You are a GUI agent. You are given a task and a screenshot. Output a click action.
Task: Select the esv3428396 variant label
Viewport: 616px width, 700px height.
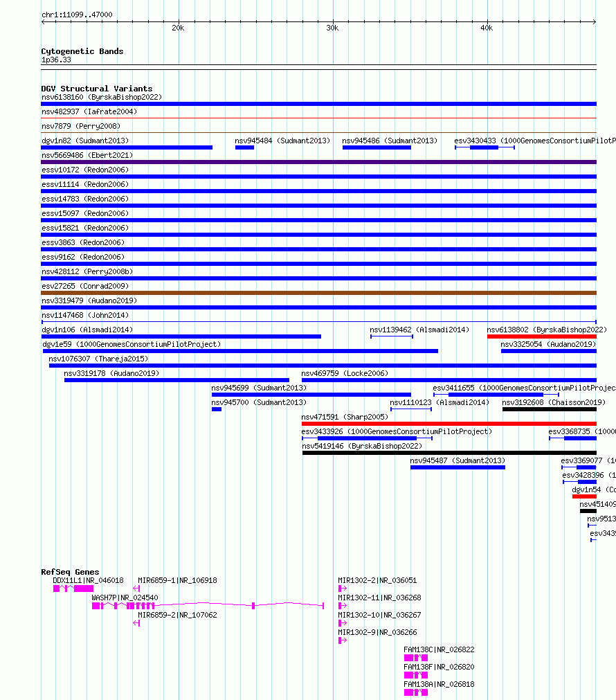coord(589,475)
